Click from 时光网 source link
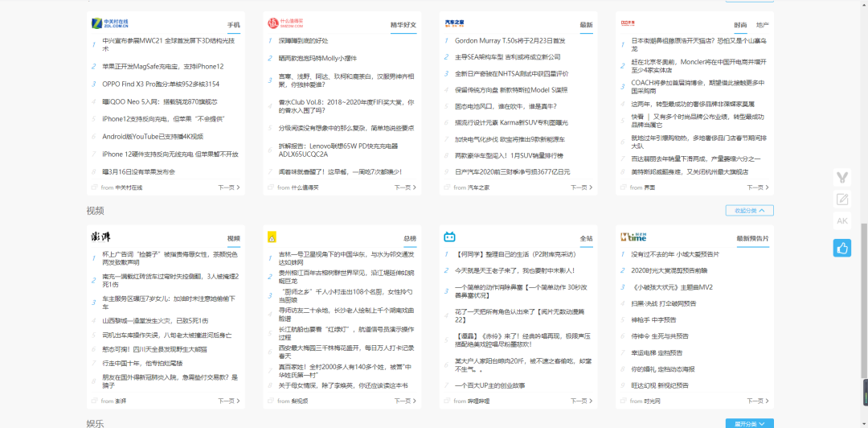Viewport: 868px width, 428px height. point(645,401)
